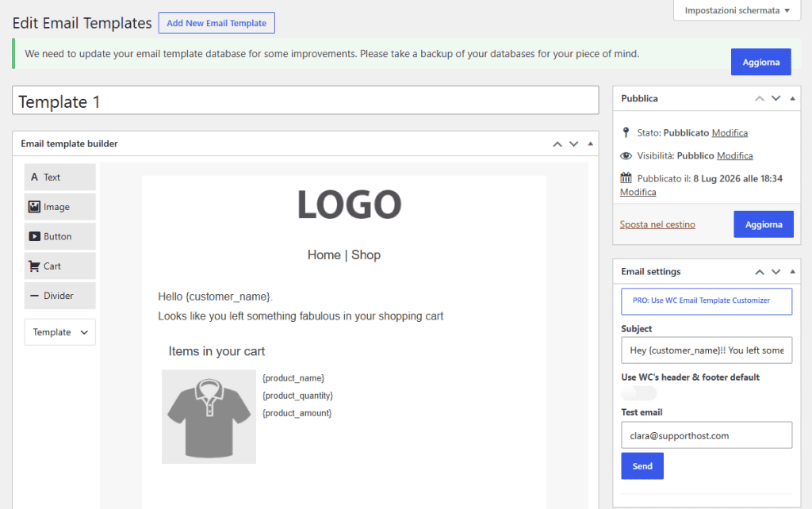The height and width of the screenshot is (509, 812).
Task: Click the Template 1 title field
Action: coord(305,101)
